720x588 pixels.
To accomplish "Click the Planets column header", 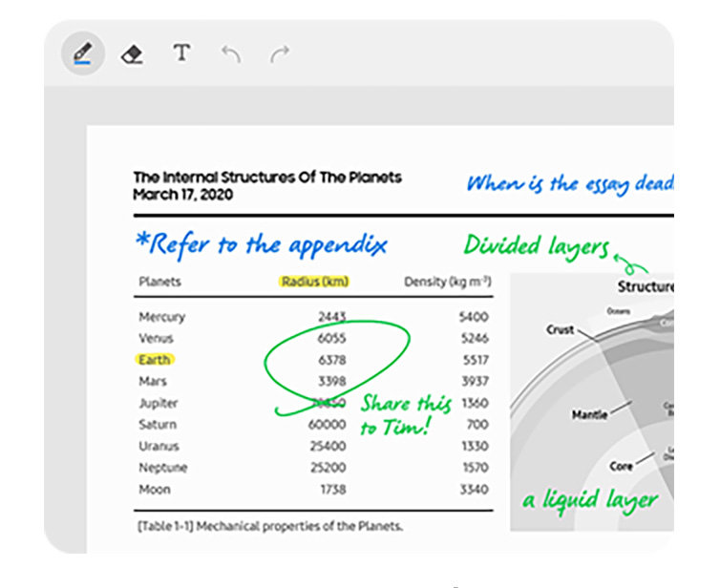I will click(159, 282).
